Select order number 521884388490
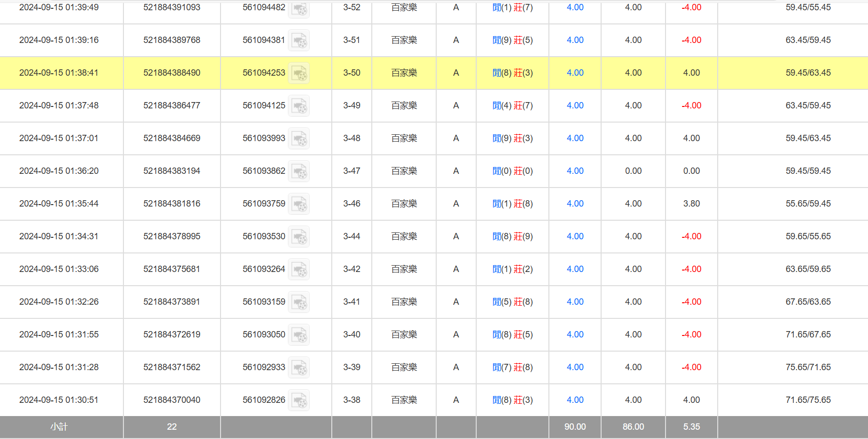The height and width of the screenshot is (439, 868). [x=172, y=73]
